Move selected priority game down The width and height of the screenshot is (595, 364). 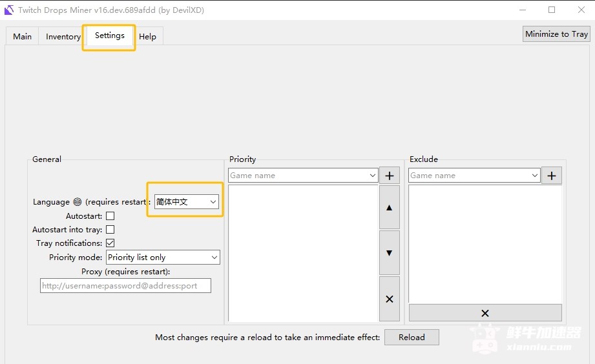coord(390,253)
